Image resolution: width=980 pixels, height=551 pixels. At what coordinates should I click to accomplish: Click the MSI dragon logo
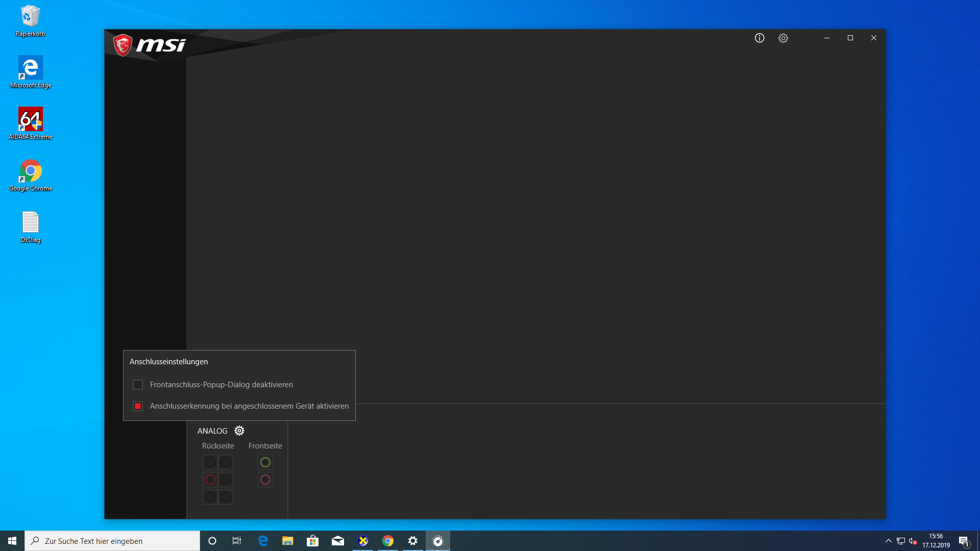[x=123, y=45]
